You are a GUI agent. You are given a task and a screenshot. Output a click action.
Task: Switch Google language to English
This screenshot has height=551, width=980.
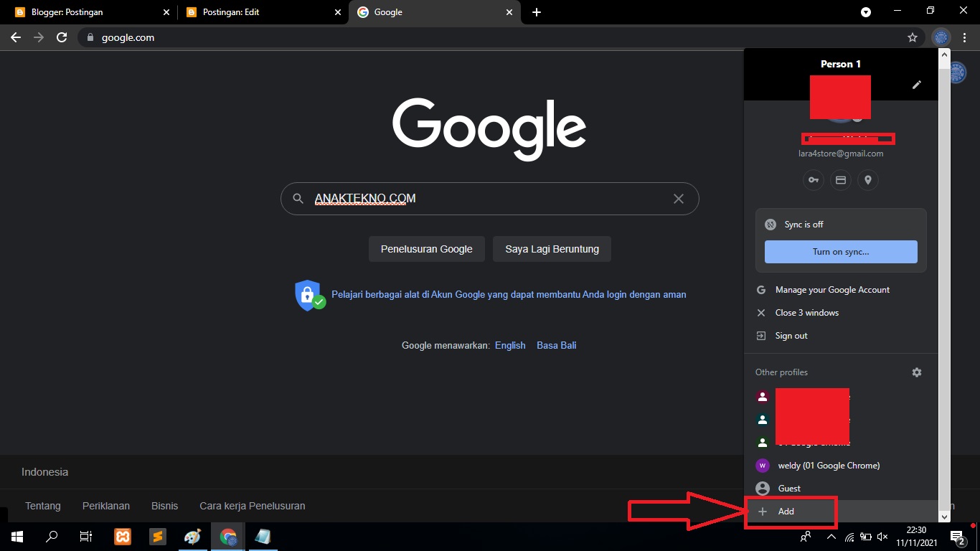pos(510,345)
